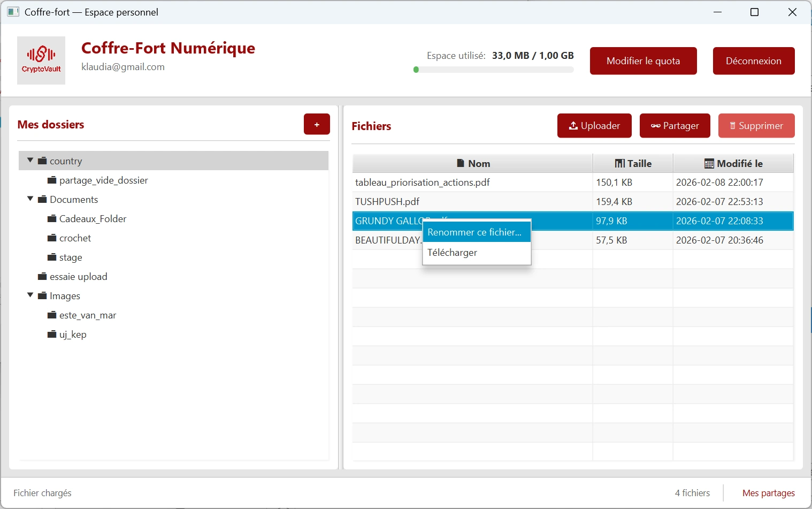This screenshot has width=812, height=509.
Task: Choose Renommer ce fichier in the context menu
Action: click(474, 232)
